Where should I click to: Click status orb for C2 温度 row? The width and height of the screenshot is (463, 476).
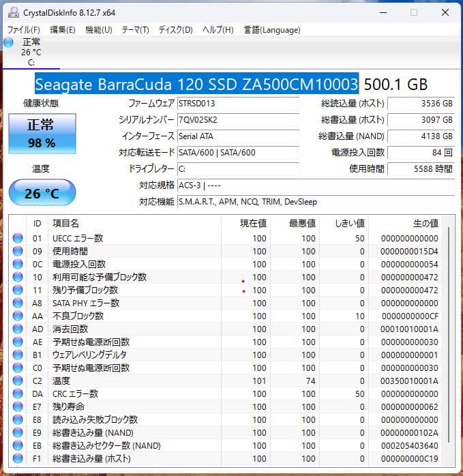pyautogui.click(x=18, y=381)
